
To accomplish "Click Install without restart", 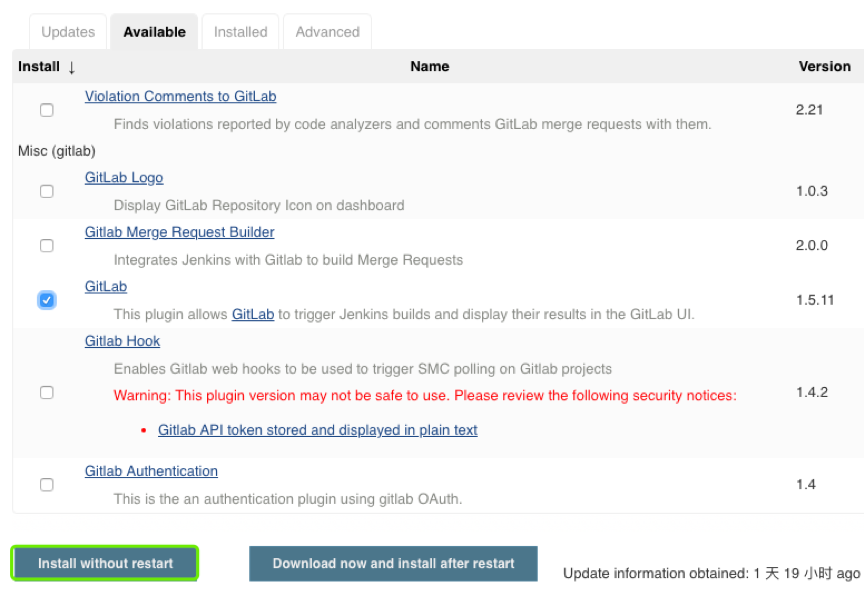I will pos(105,563).
